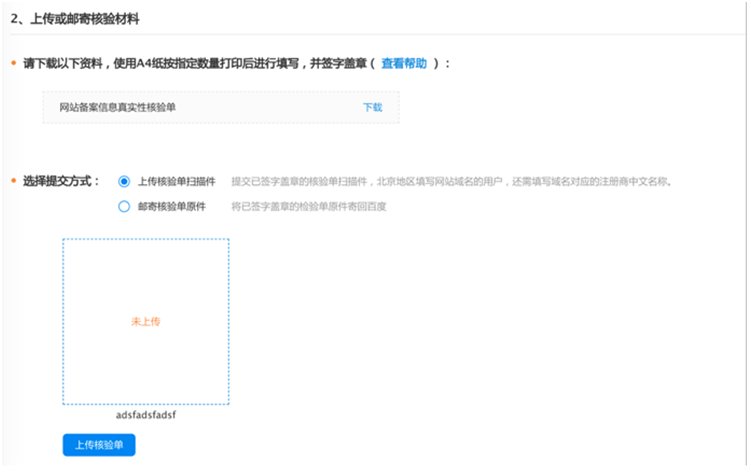This screenshot has width=751, height=475.
Task: Click the 邮寄核验单原件 option label text
Action: point(172,206)
